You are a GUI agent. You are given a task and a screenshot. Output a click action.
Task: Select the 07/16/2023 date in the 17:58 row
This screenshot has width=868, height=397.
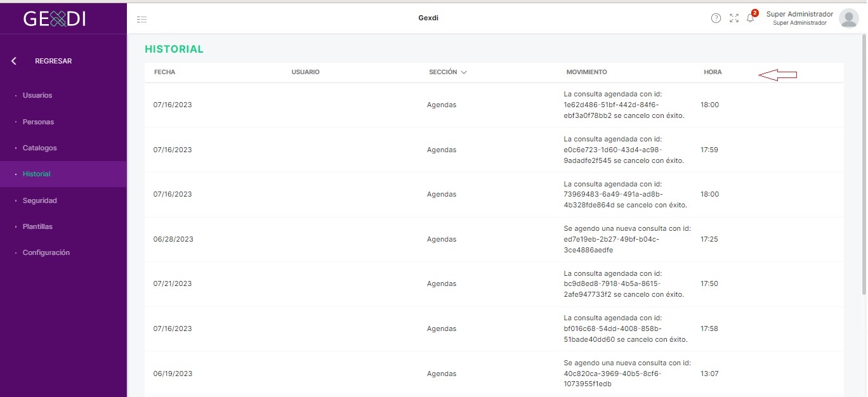173,329
